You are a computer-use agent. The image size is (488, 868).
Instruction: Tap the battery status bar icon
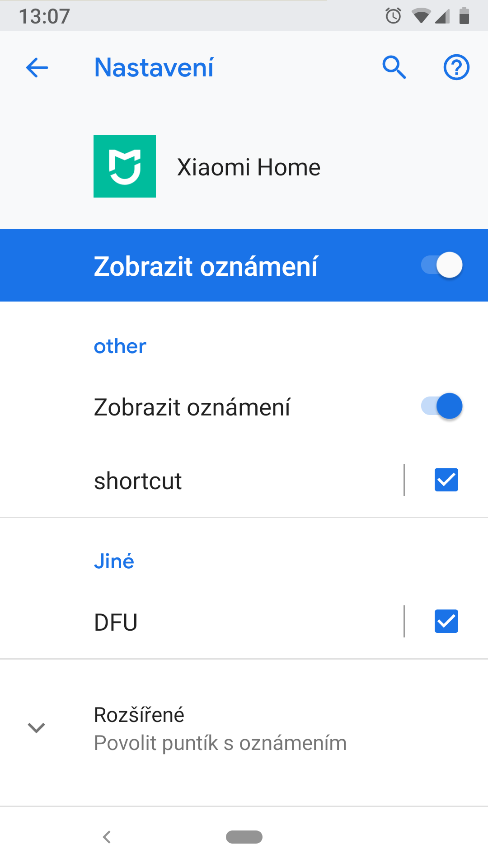point(464,16)
